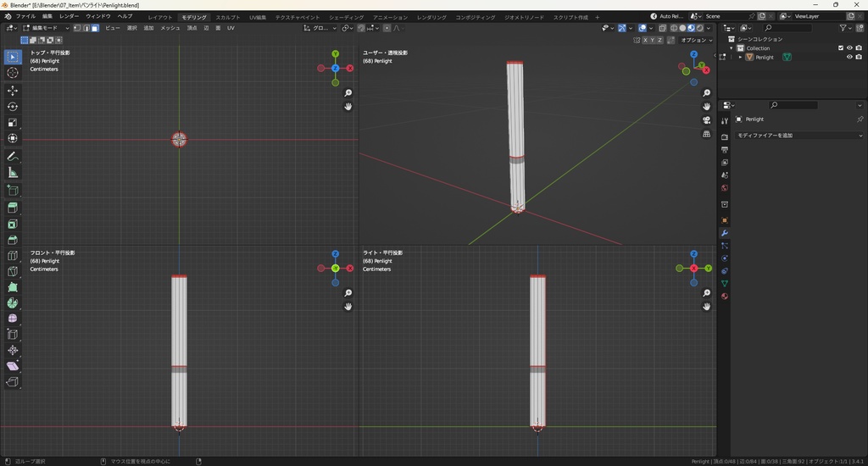
Task: Switch to the Layout workspace tab
Action: coord(160,17)
